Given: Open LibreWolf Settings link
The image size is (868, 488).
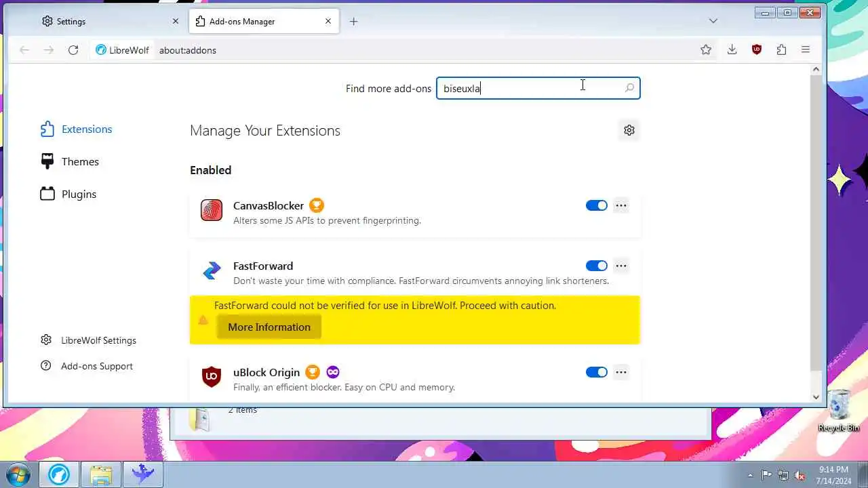Looking at the screenshot, I should (x=89, y=340).
